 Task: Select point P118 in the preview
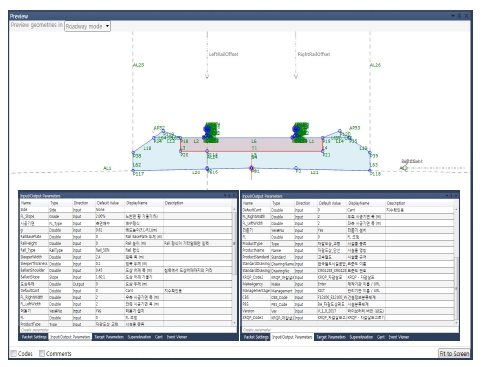coord(370,171)
